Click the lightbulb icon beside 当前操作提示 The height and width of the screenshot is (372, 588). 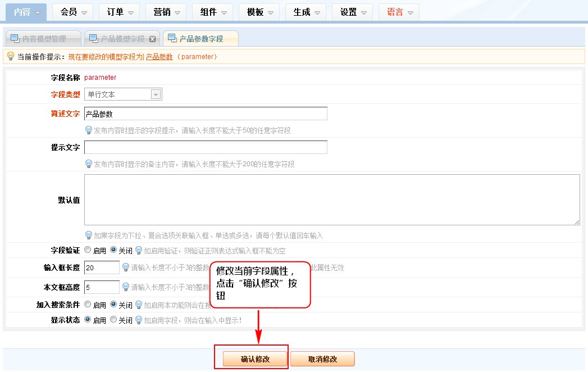tap(10, 56)
